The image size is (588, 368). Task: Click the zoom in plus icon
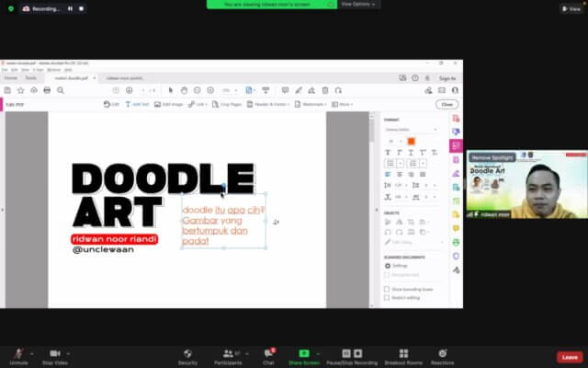[x=210, y=90]
